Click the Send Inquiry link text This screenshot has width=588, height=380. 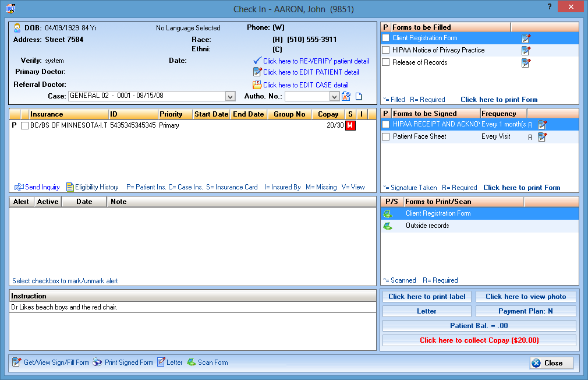click(42, 187)
